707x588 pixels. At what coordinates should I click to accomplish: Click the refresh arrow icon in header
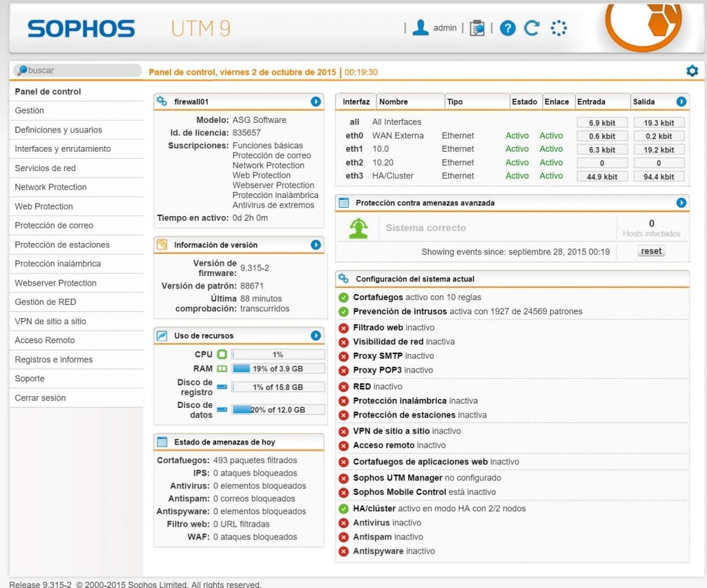(531, 28)
